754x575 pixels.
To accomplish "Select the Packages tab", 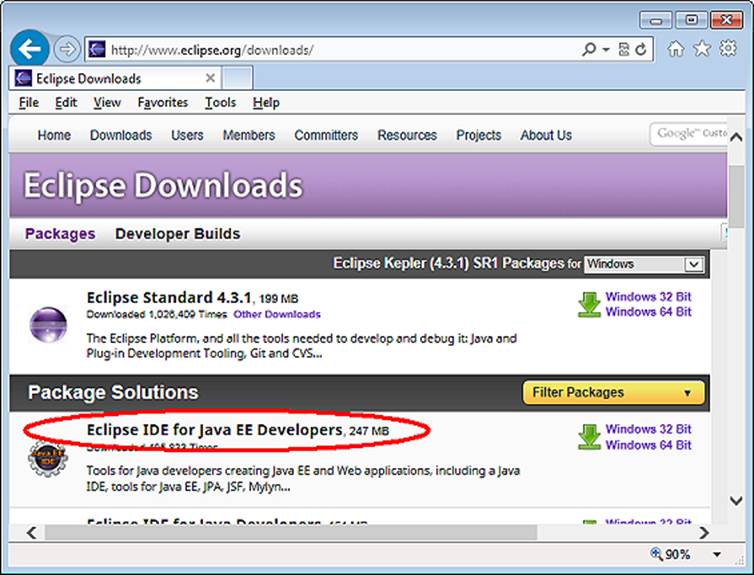I will click(x=60, y=234).
